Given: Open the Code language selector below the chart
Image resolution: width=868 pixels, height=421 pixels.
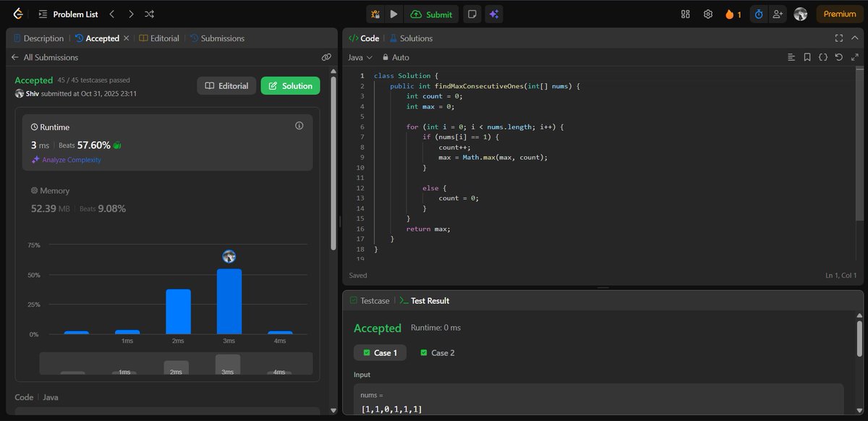Looking at the screenshot, I should [50, 396].
